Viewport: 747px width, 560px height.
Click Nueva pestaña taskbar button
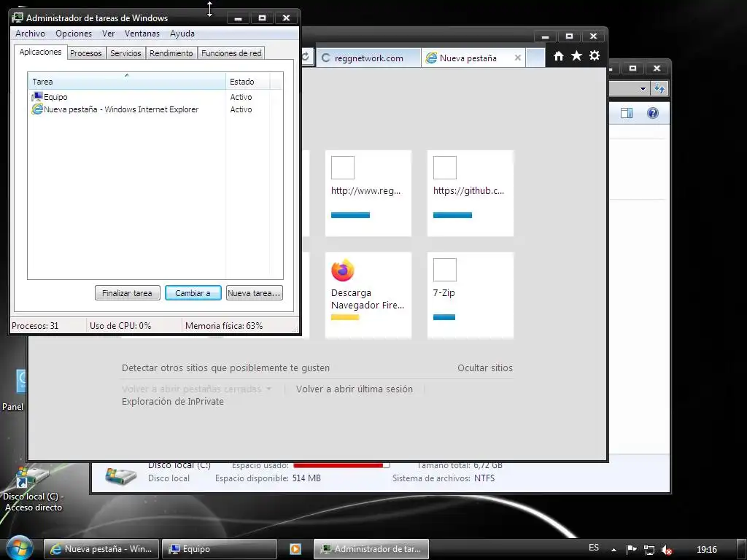(101, 549)
